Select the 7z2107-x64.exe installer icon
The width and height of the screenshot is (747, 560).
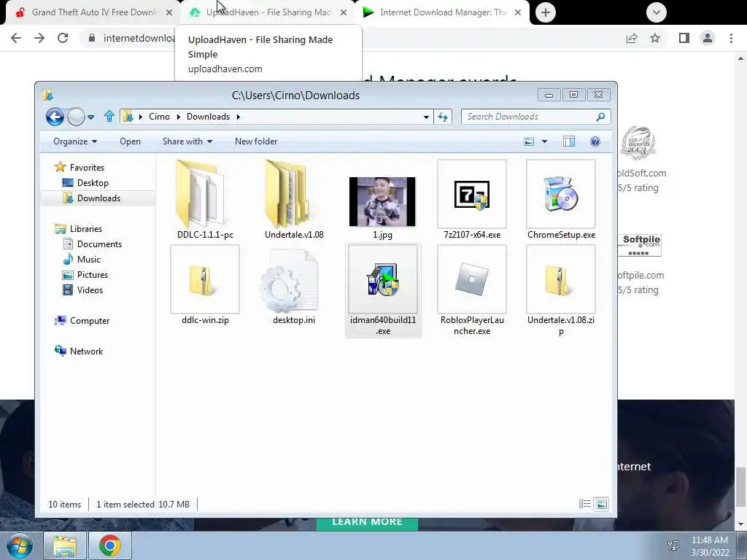pyautogui.click(x=472, y=194)
